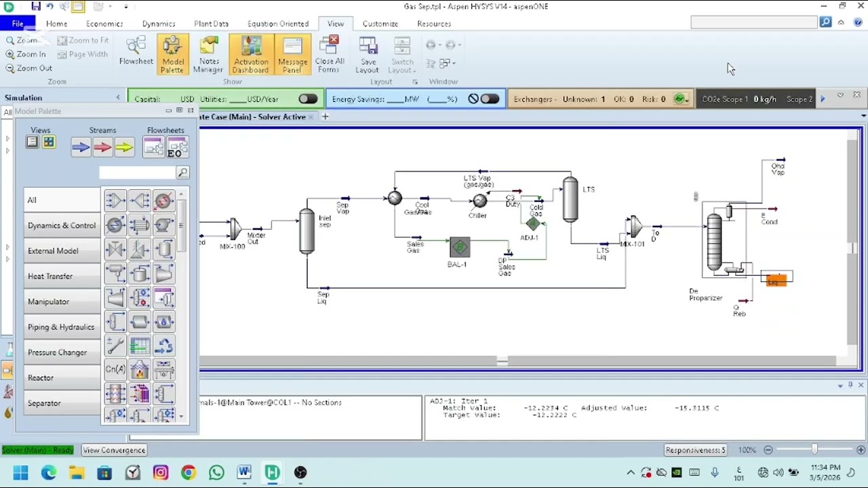Click Save Layout in the ribbon
The height and width of the screenshot is (488, 868).
pos(368,54)
